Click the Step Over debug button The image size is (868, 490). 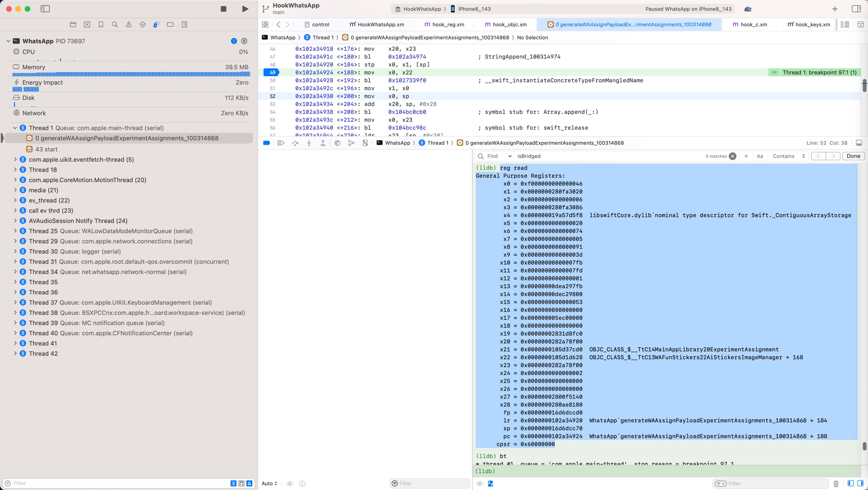[x=295, y=143]
